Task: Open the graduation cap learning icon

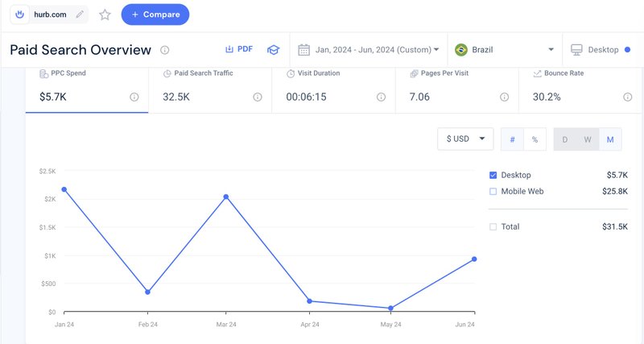Action: click(x=273, y=50)
